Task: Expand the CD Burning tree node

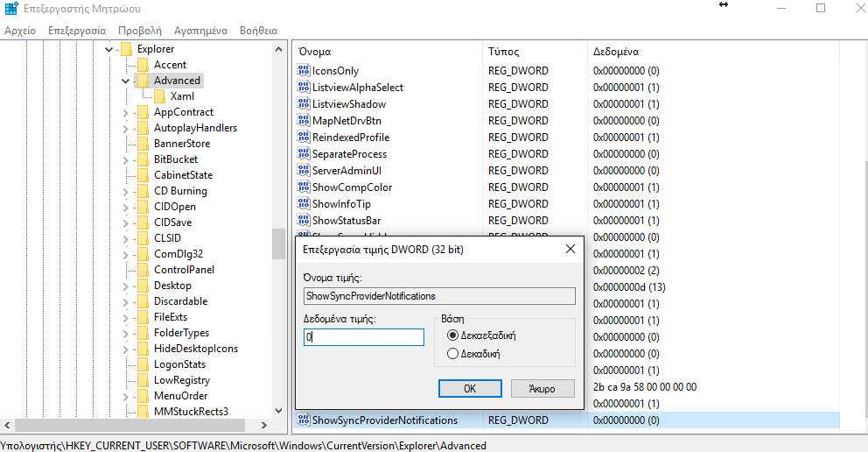Action: coord(126,192)
